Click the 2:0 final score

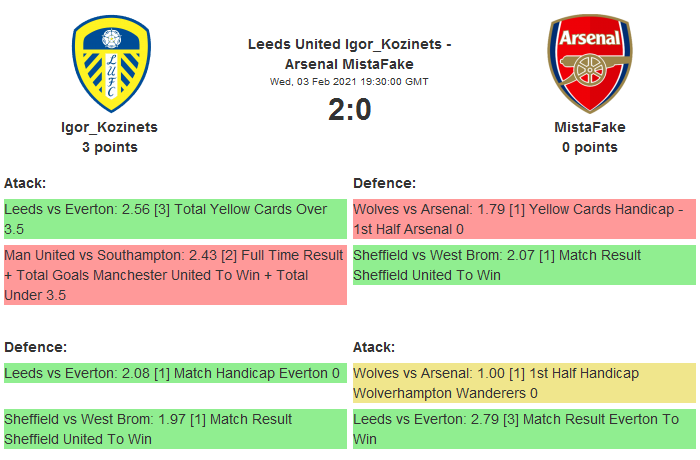(x=349, y=109)
